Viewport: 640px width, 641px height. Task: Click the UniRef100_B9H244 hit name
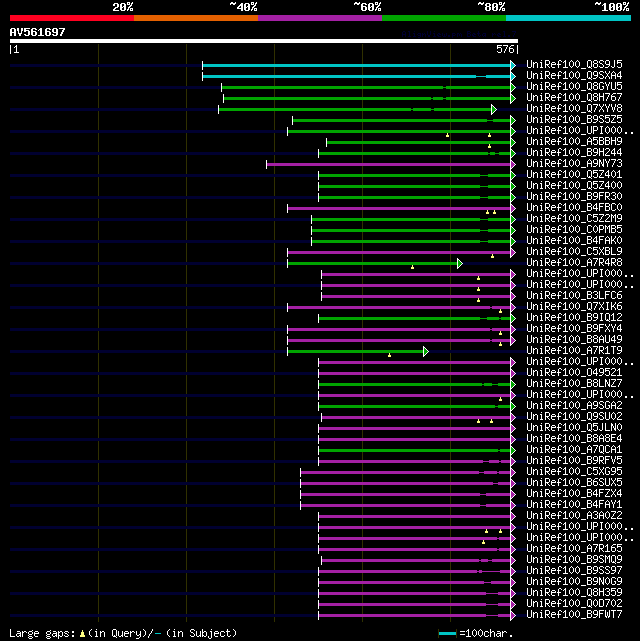coord(574,152)
